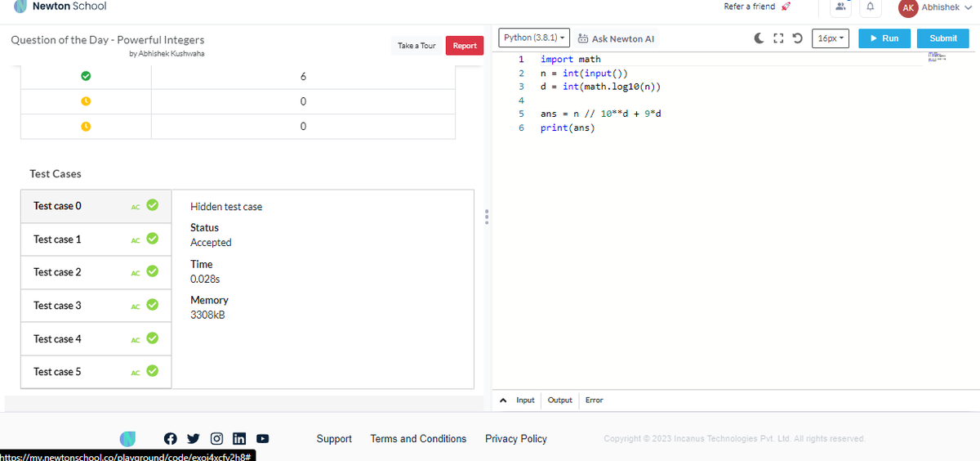
Task: Select Test case 4 tab
Action: click(96, 338)
